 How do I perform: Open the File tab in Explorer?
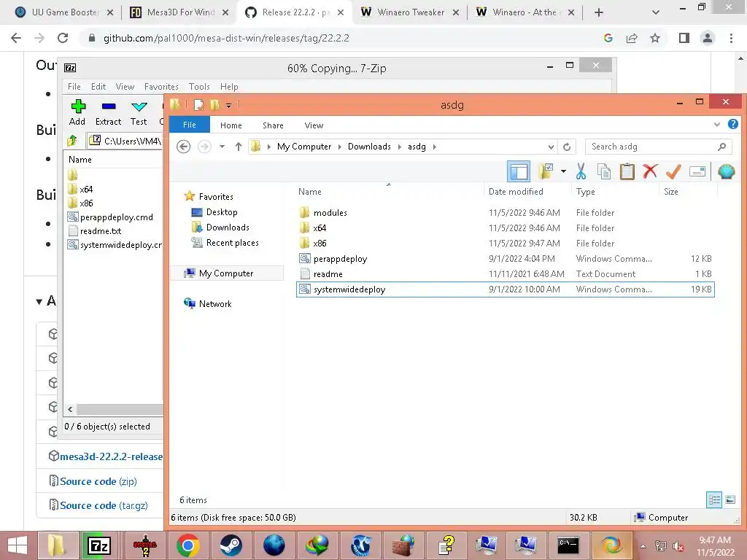click(x=189, y=125)
